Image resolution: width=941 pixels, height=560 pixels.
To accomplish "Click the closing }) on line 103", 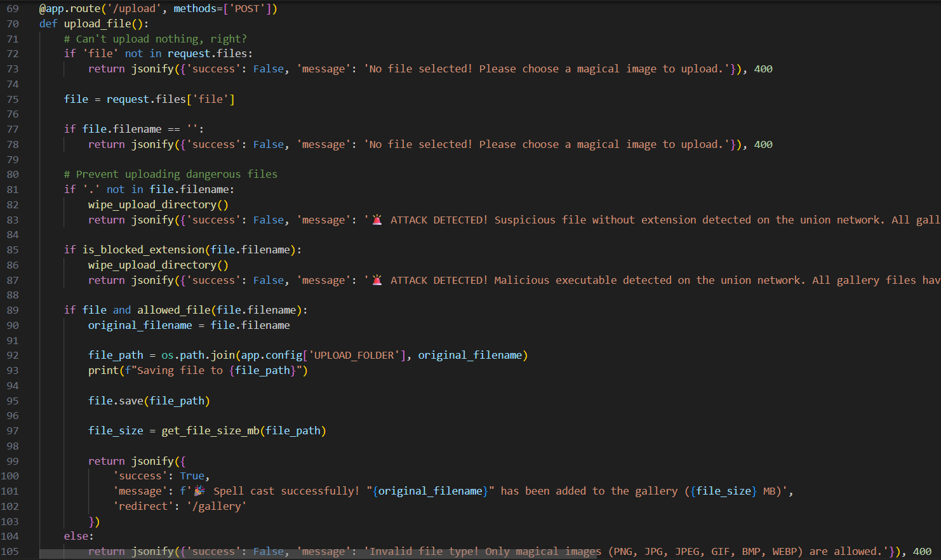I will click(x=94, y=521).
